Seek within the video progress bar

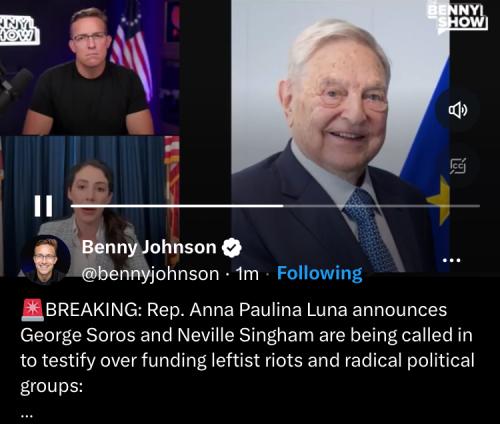[275, 206]
